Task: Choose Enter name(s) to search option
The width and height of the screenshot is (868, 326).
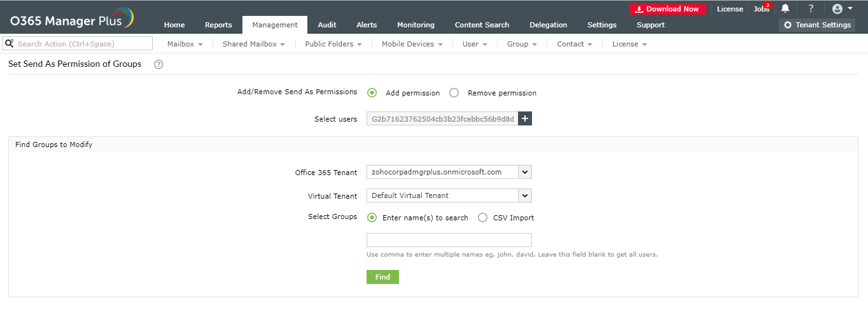Action: point(372,217)
